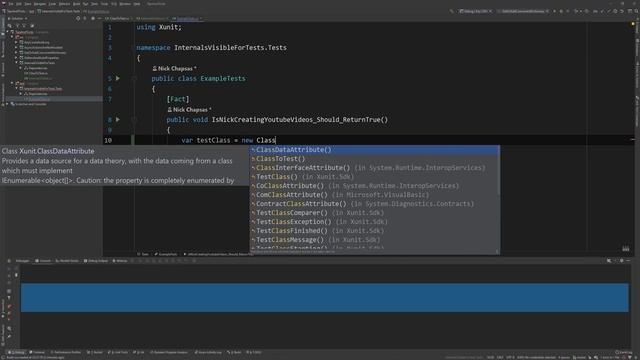Select ComClassAttribute() completion entry
The width and height of the screenshot is (640, 360).
coord(374,195)
